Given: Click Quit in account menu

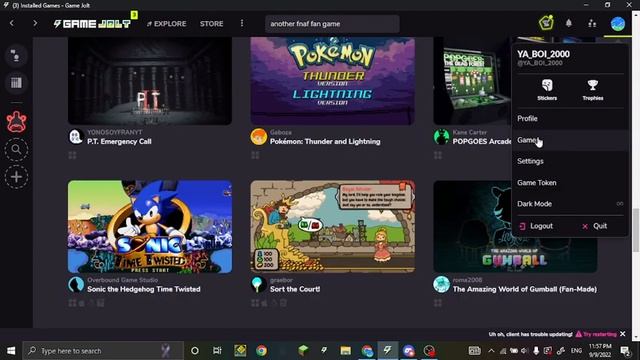Looking at the screenshot, I should point(596,226).
